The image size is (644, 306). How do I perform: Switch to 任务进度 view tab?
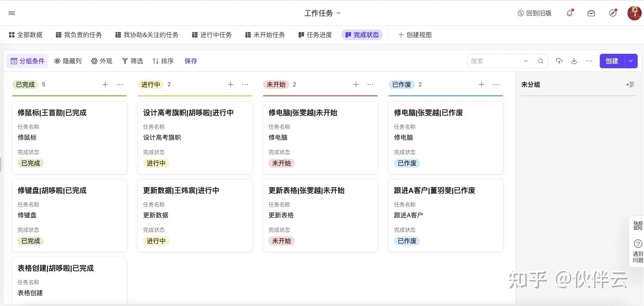coord(315,35)
